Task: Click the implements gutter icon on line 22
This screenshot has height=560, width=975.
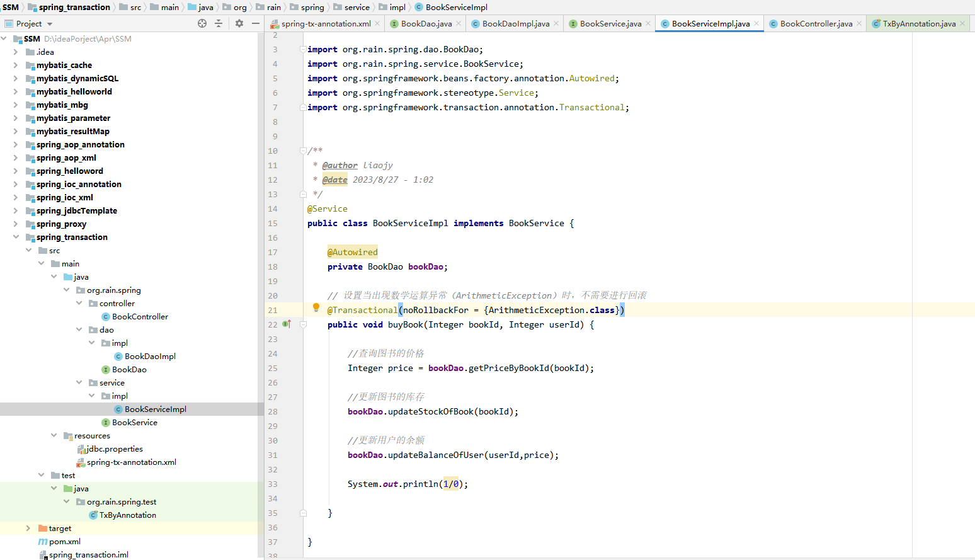Action: coord(287,324)
